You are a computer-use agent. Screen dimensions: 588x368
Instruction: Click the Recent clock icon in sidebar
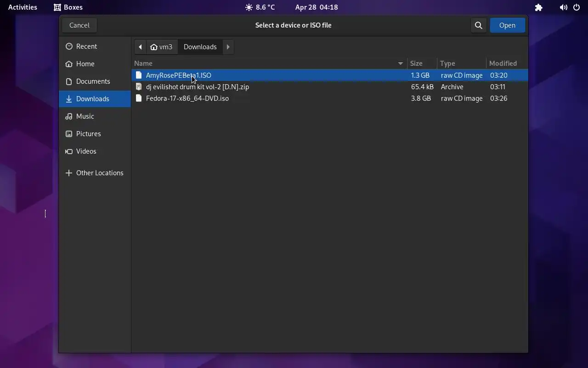(x=69, y=46)
